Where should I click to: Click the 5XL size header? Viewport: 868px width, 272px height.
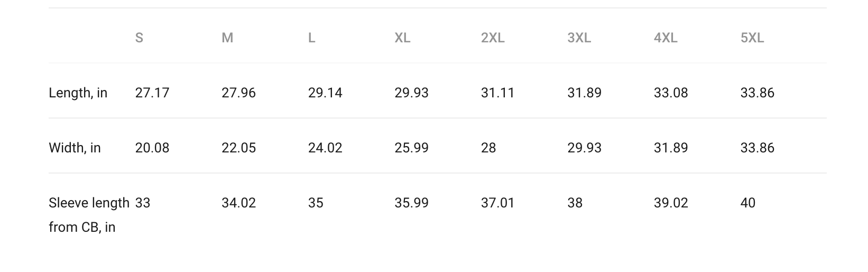point(752,38)
